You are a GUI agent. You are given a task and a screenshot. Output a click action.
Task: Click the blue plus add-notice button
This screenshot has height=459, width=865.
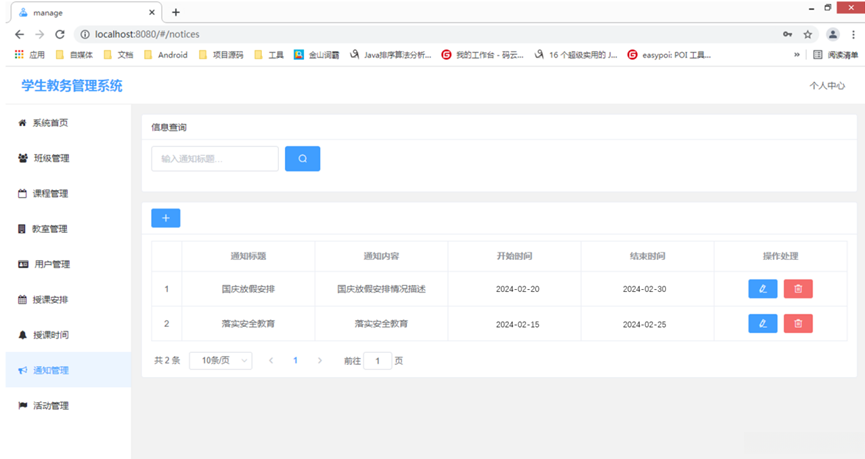point(165,218)
